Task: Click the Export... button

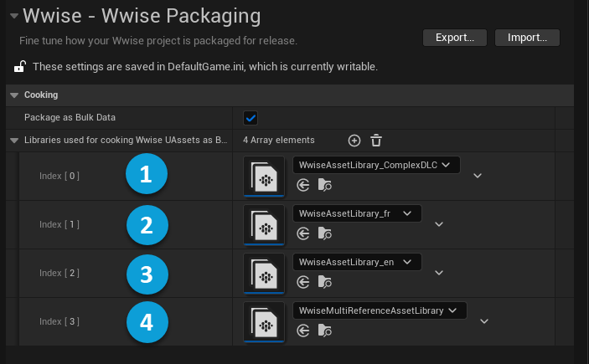Action: [x=455, y=38]
